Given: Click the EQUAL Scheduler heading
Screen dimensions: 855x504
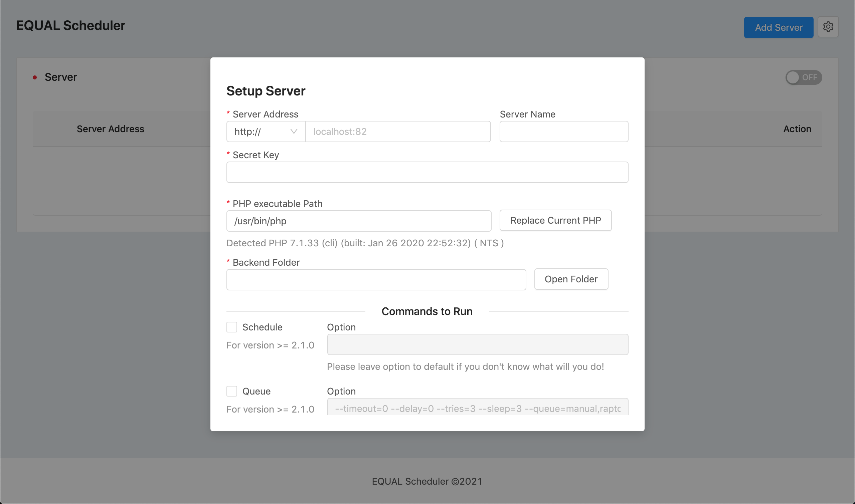Looking at the screenshot, I should click(x=70, y=25).
